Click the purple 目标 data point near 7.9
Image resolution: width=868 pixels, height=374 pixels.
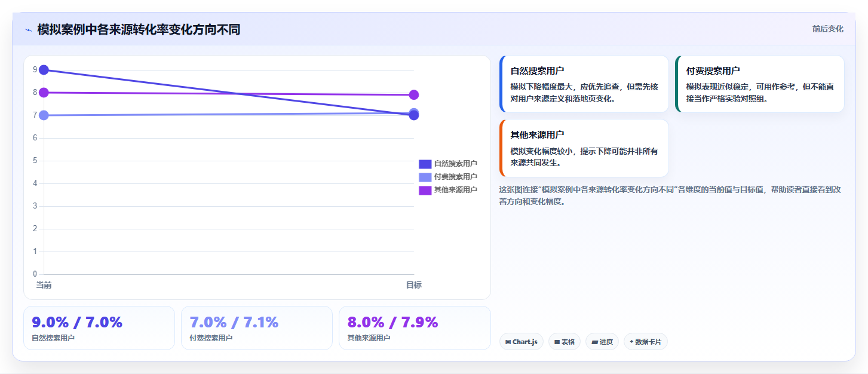[x=413, y=95]
